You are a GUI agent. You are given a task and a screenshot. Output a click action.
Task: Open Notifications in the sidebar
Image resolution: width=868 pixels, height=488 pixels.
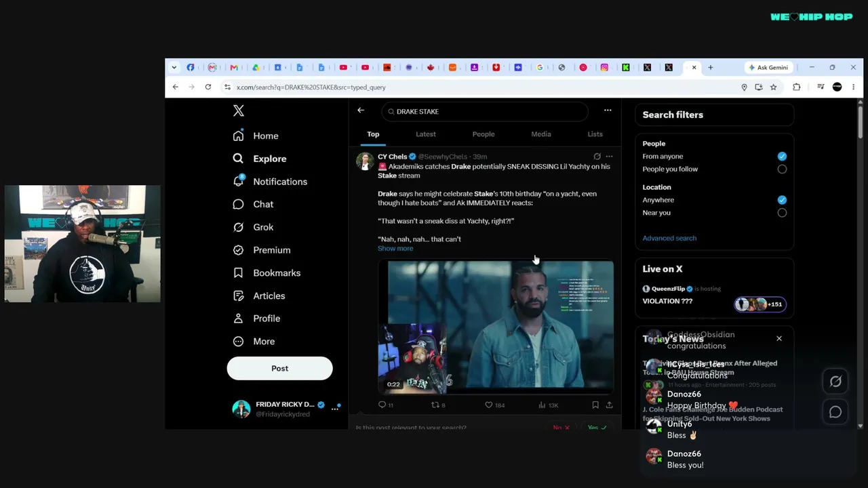(x=270, y=182)
